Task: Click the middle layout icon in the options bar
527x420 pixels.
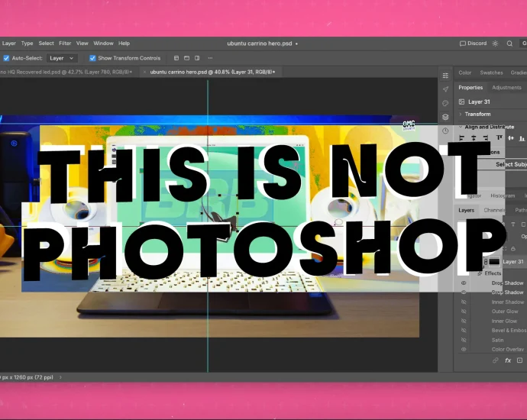Action: (186, 58)
